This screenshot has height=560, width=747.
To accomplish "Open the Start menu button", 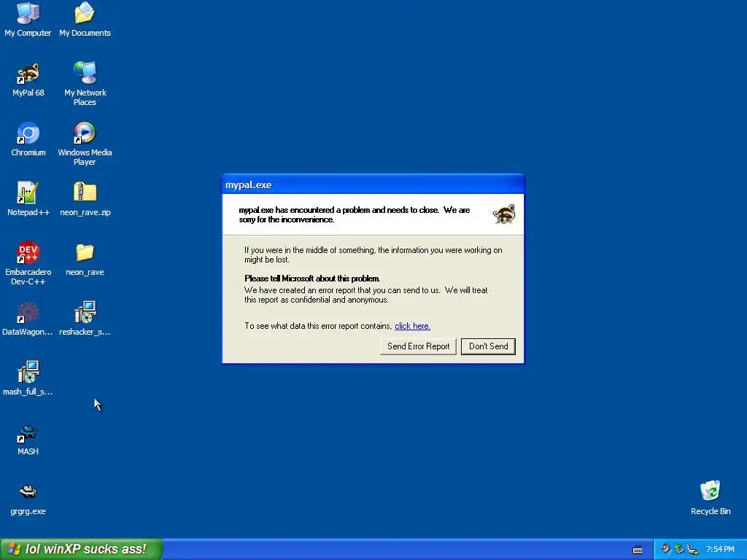I will [x=81, y=549].
